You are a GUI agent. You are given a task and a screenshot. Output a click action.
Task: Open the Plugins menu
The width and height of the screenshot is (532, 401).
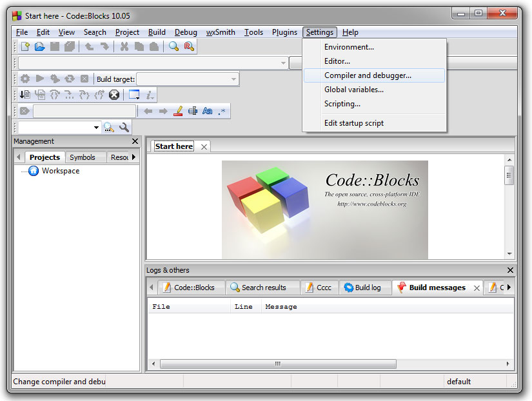[284, 32]
